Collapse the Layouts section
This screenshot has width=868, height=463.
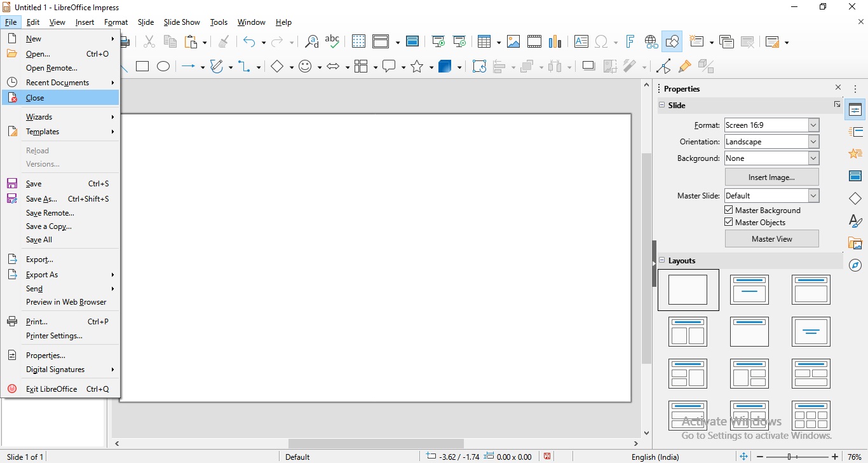click(x=662, y=261)
